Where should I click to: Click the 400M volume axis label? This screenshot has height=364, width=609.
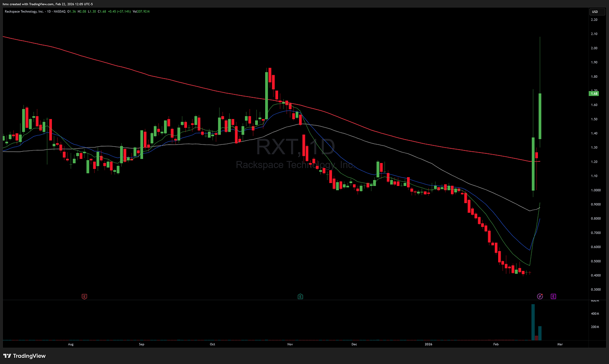tap(595, 313)
